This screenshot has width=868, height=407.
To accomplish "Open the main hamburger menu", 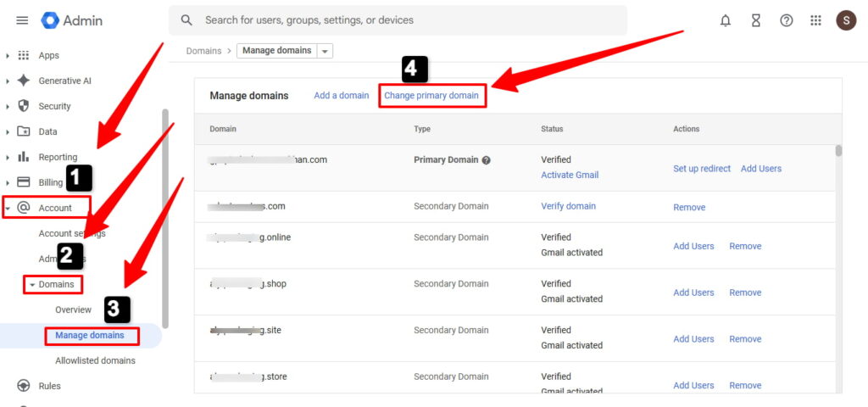I will point(22,20).
